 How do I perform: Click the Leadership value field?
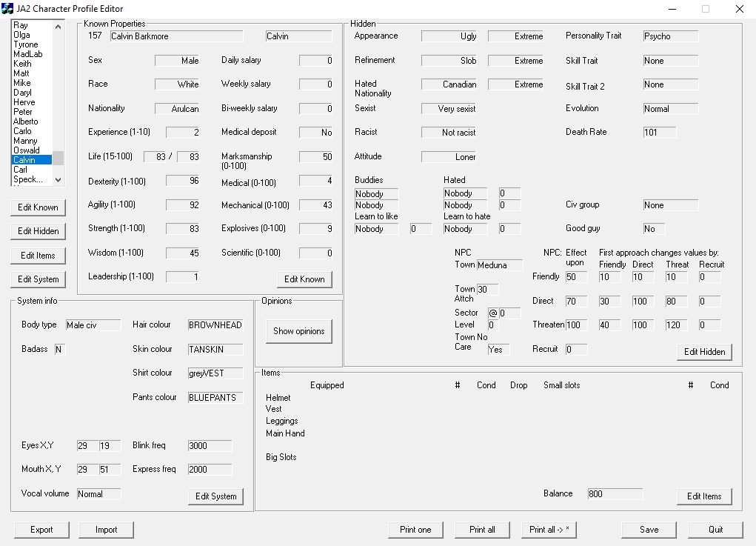tap(183, 277)
